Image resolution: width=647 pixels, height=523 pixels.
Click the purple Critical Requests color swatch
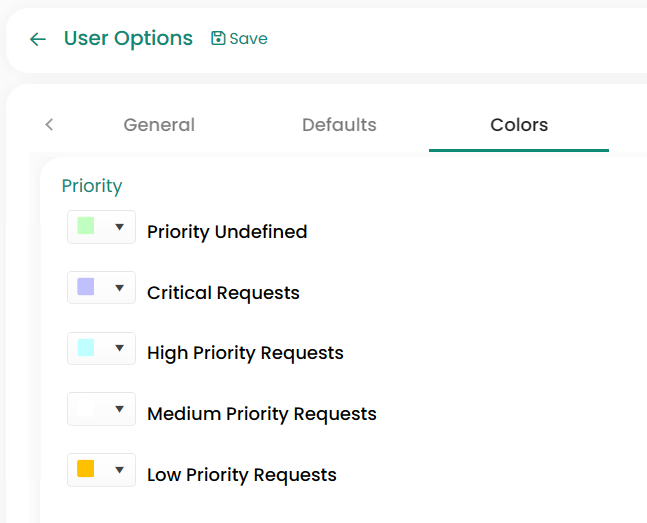pyautogui.click(x=86, y=288)
